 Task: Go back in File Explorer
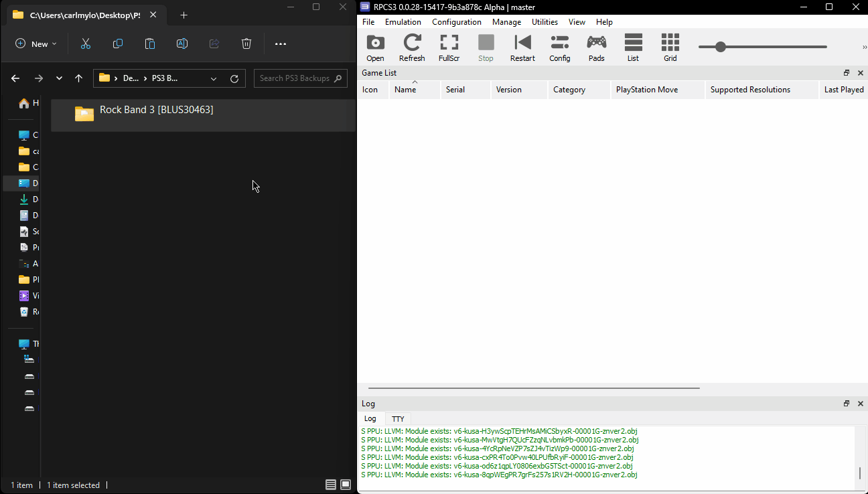[x=15, y=78]
